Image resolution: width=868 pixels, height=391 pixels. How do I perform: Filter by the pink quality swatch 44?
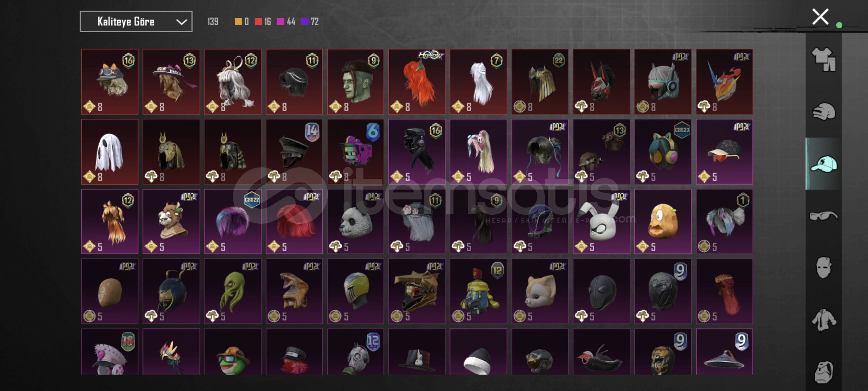(286, 22)
